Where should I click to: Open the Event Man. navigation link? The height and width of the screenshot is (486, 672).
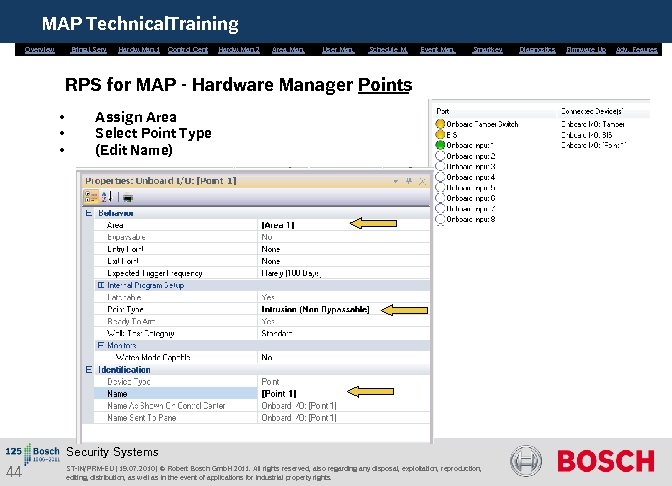[438, 50]
